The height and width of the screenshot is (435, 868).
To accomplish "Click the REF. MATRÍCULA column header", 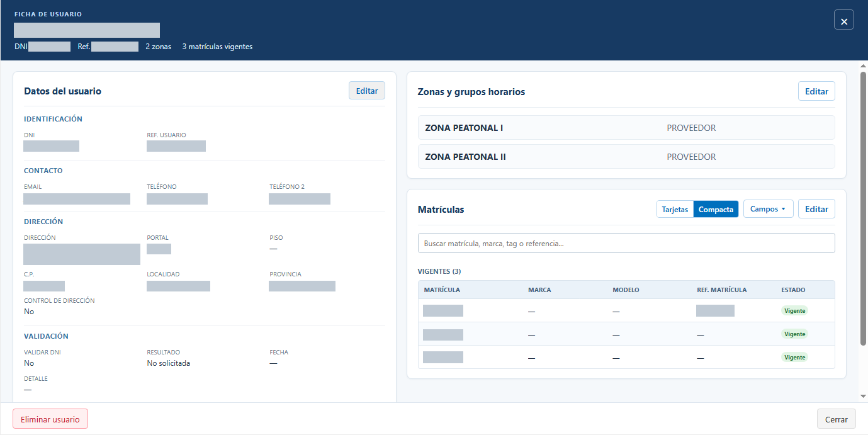I will coord(721,290).
